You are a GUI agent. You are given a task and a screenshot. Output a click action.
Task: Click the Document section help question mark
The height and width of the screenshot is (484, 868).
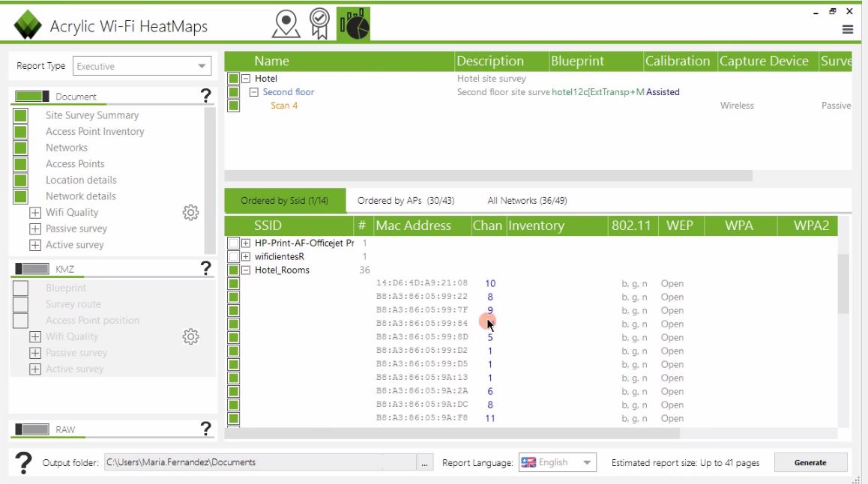206,96
